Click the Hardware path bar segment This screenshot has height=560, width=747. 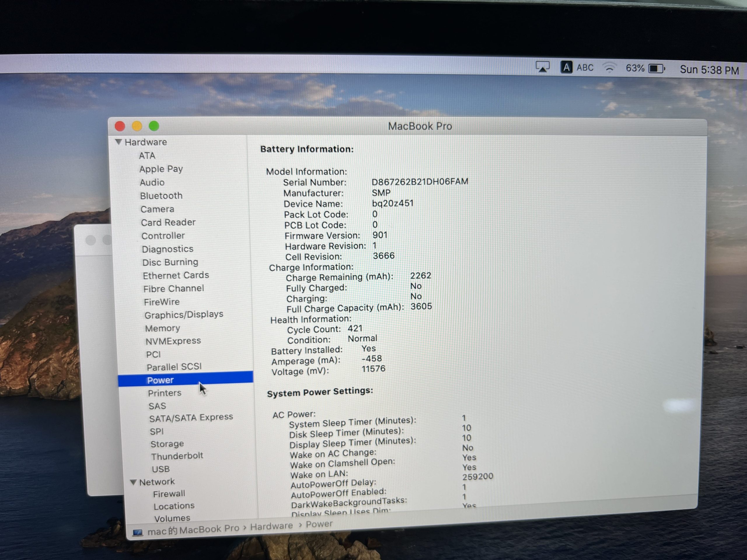click(271, 526)
